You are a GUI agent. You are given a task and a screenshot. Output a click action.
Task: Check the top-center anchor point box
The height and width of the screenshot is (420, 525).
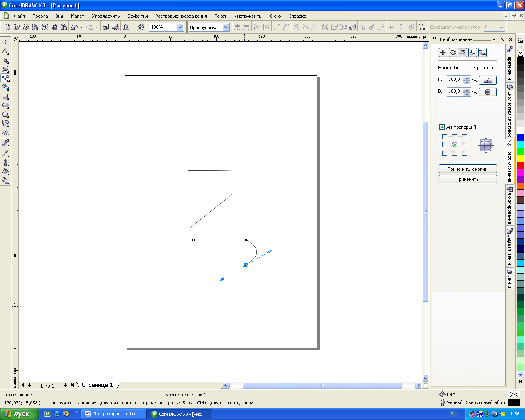pyautogui.click(x=454, y=137)
